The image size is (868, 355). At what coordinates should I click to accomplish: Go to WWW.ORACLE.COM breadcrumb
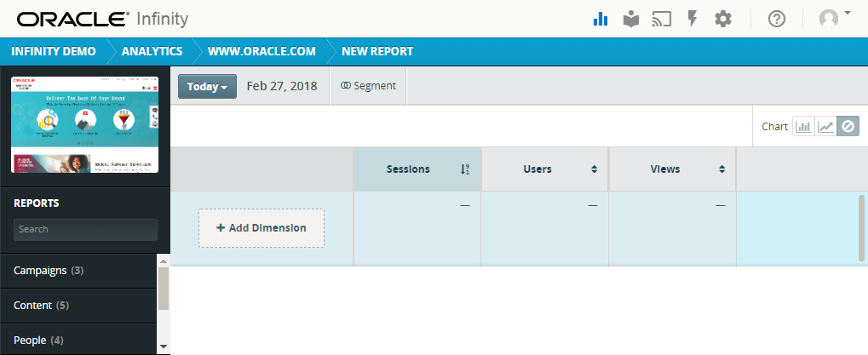pyautogui.click(x=262, y=51)
